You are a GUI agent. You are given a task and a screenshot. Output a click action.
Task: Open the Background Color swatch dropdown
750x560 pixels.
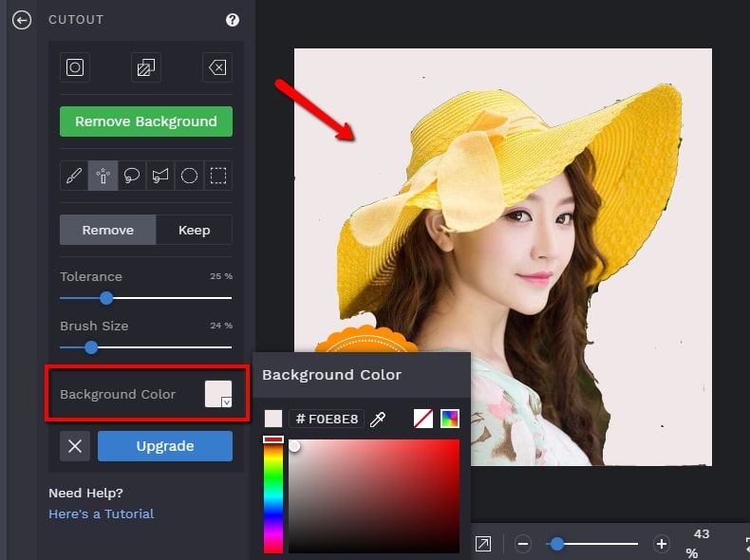(x=218, y=394)
